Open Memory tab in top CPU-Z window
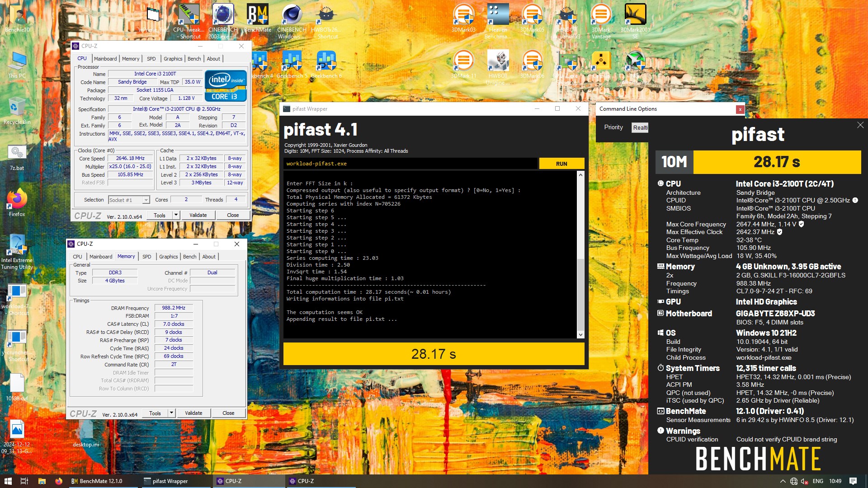The image size is (868, 488). 130,59
